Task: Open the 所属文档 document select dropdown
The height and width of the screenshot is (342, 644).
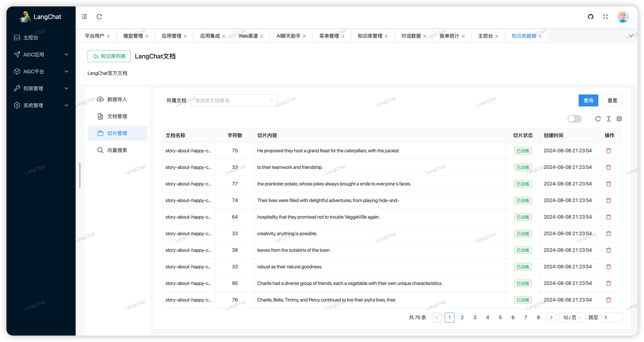Action: (233, 101)
